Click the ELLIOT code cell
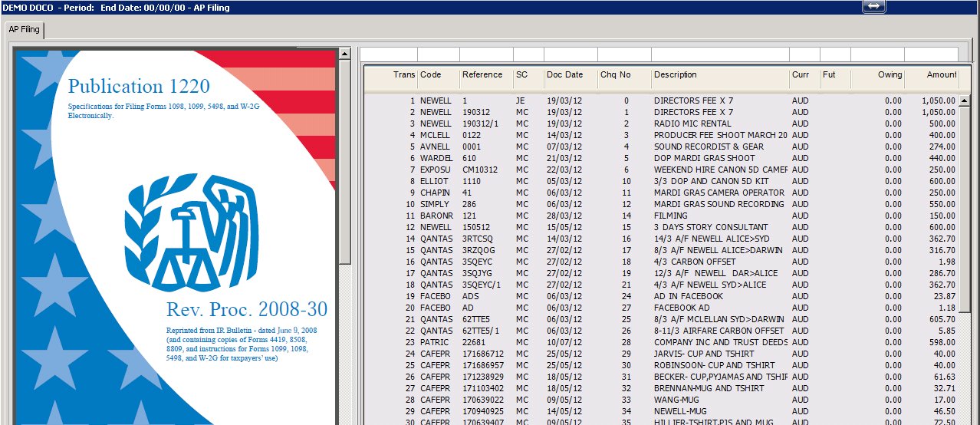This screenshot has width=980, height=425. (x=435, y=181)
